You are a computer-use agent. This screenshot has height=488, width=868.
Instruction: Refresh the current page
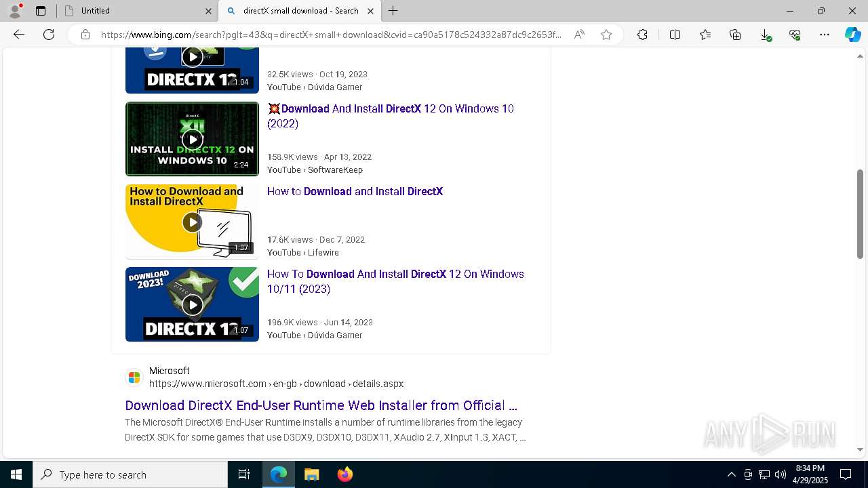(x=49, y=35)
